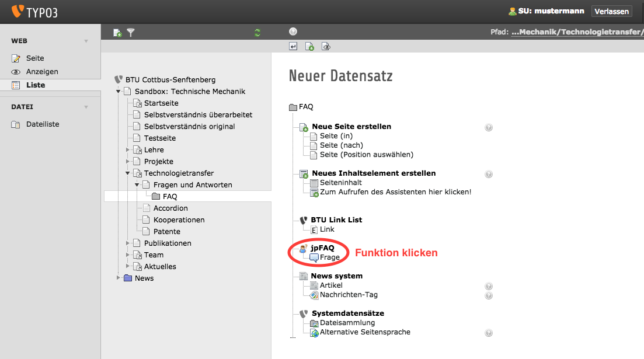Click help icon beside Alternative Seitensprache
The width and height of the screenshot is (644, 359).
(x=489, y=333)
